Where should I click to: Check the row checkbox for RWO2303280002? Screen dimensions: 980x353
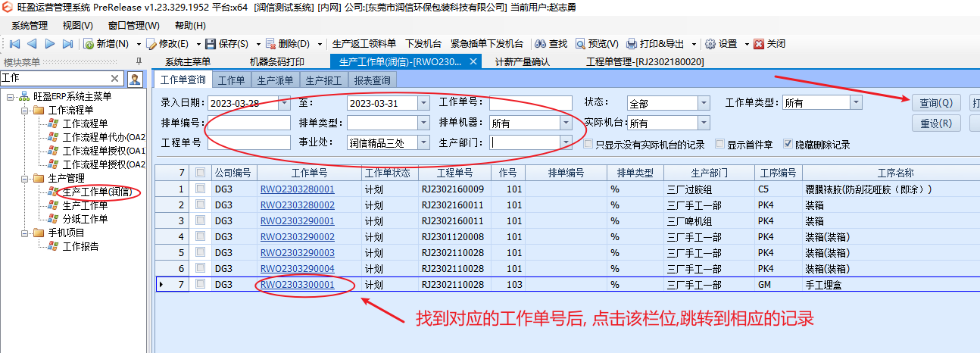click(201, 205)
